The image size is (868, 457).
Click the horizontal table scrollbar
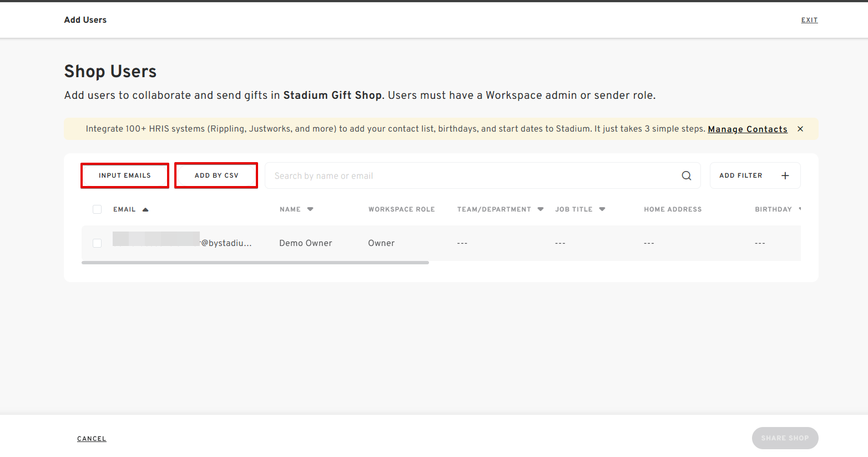click(255, 263)
